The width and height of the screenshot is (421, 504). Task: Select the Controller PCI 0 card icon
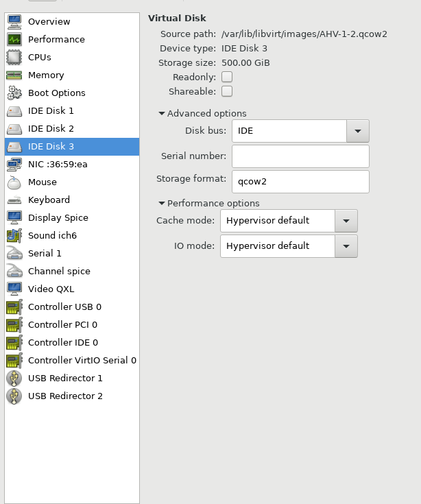pyautogui.click(x=14, y=324)
